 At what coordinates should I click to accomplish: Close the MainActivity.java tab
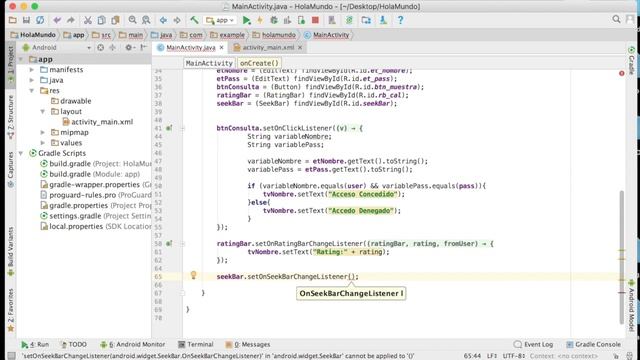[x=221, y=47]
